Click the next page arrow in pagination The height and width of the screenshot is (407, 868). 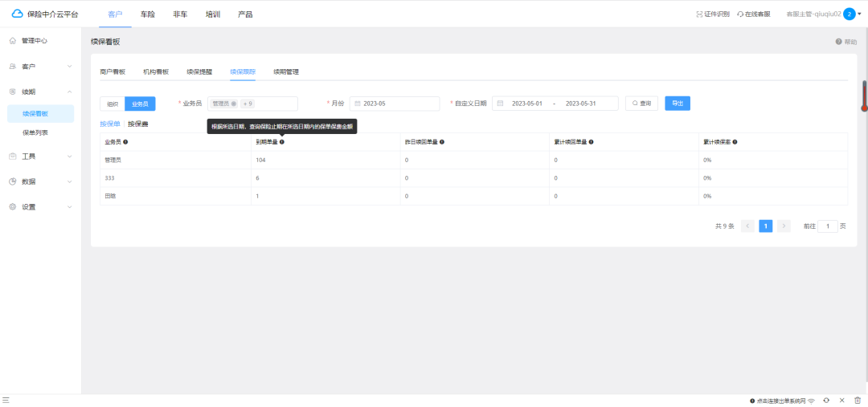click(784, 226)
